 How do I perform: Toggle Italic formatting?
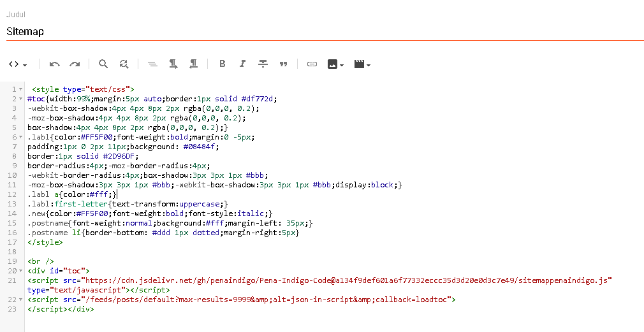pos(242,64)
